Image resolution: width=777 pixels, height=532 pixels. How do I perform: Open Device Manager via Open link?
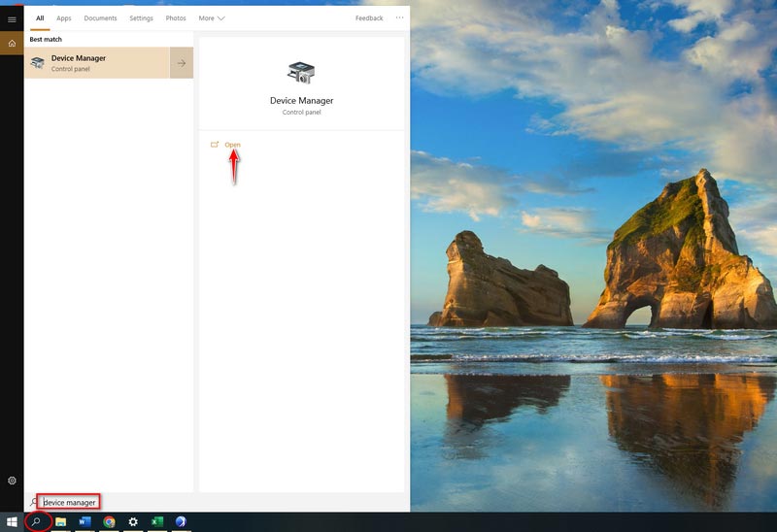tap(232, 145)
